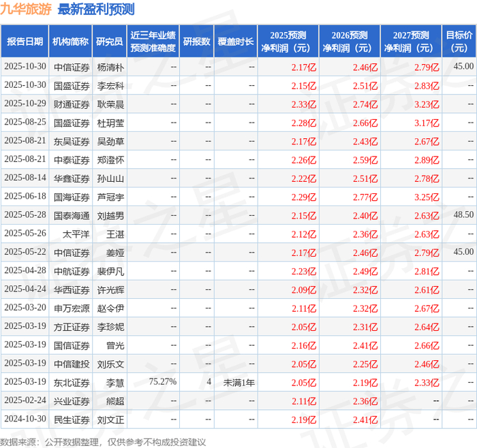
Task: Click target price 48.50
Action: click(463, 214)
